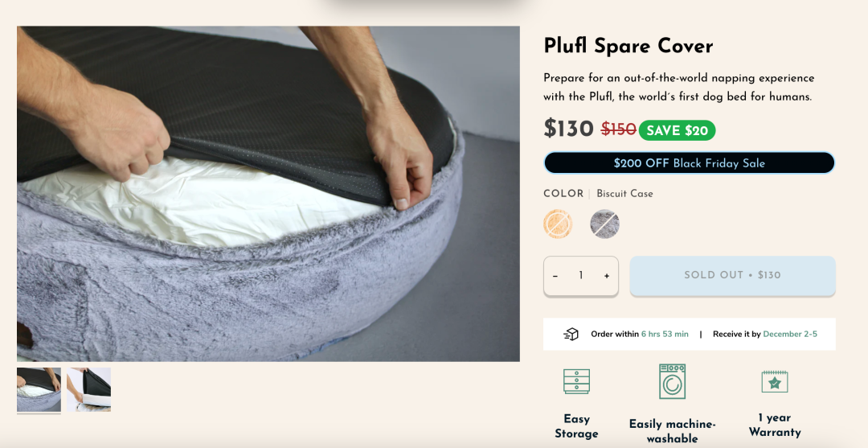868x448 pixels.
Task: Select the grey color swatch
Action: pos(604,224)
